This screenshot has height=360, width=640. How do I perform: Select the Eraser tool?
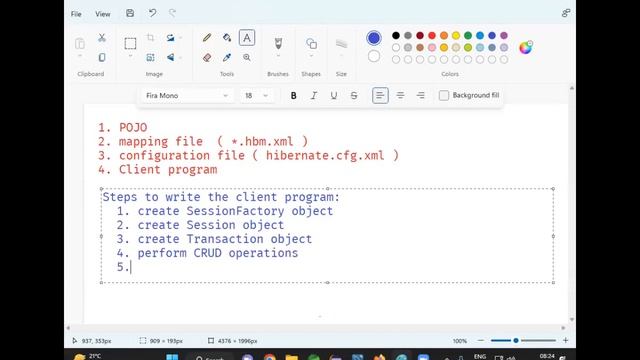[207, 57]
